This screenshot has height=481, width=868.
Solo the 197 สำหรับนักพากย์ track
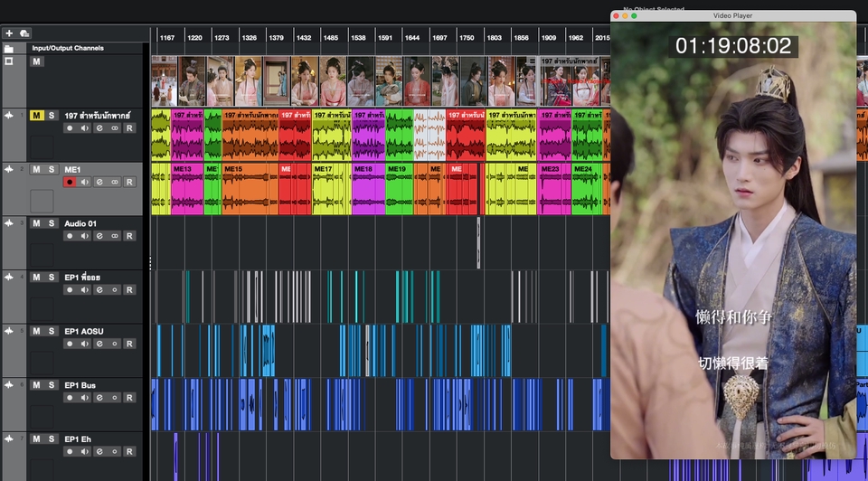point(52,115)
